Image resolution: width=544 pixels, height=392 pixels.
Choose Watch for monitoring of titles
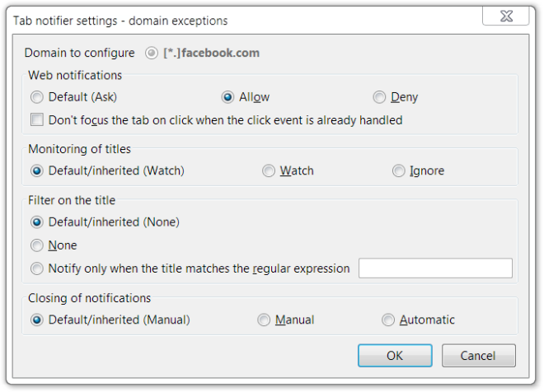coord(269,171)
